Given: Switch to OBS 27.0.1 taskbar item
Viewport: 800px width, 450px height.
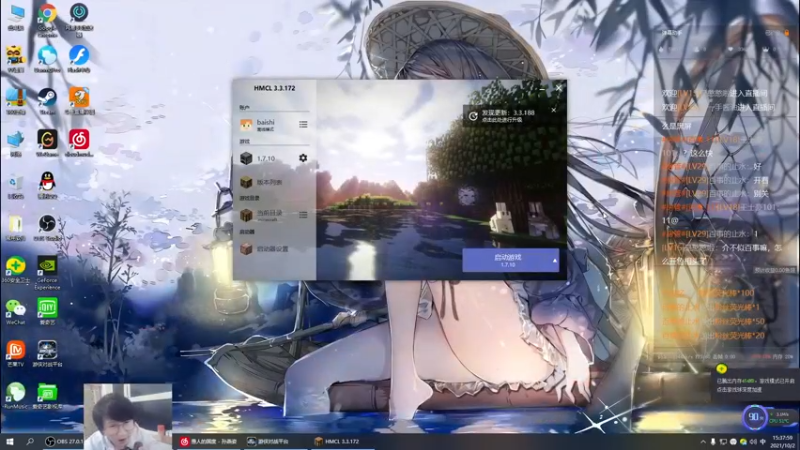Looking at the screenshot, I should (x=63, y=441).
